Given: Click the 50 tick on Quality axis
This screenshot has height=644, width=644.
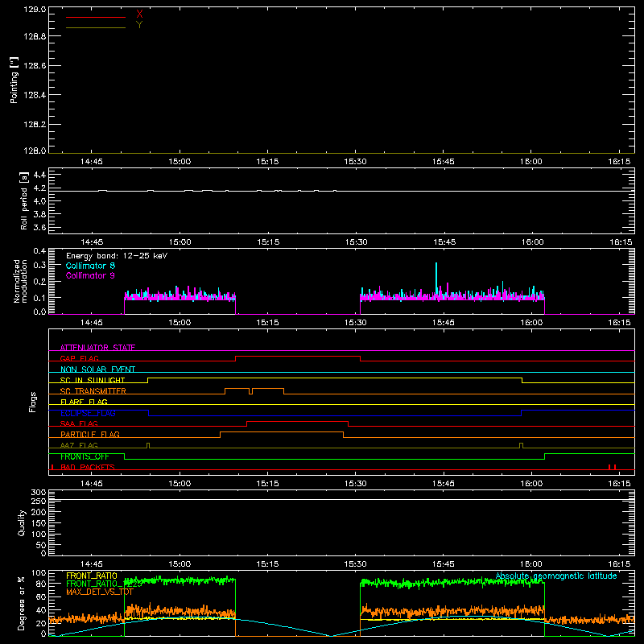Looking at the screenshot, I should click(42, 545).
